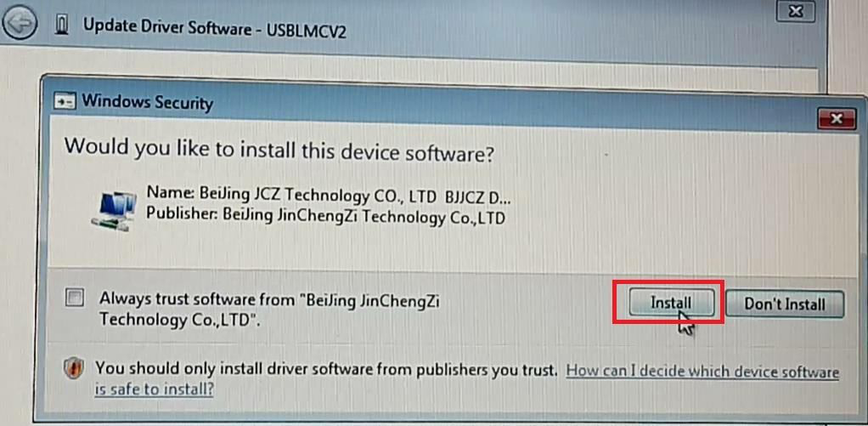Screen dimensions: 868x426
Task: Enable the Always trust software checkbox
Action: click(x=74, y=298)
